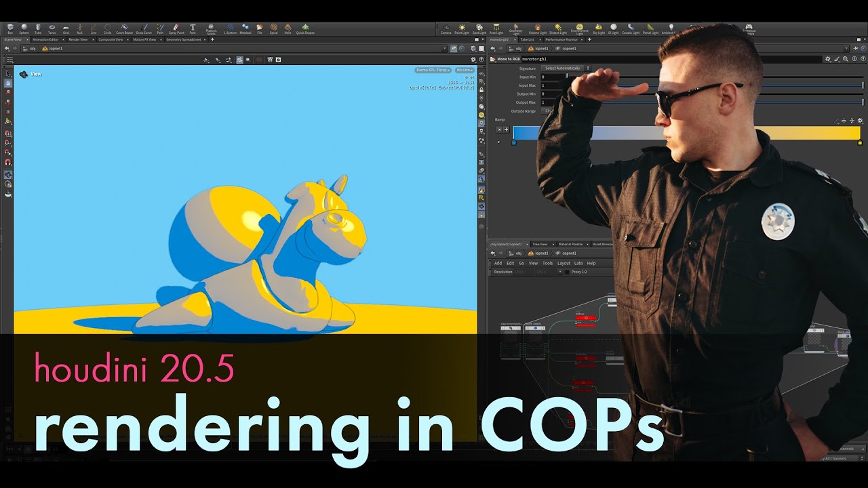Select the L-System shelf tool

[230, 28]
